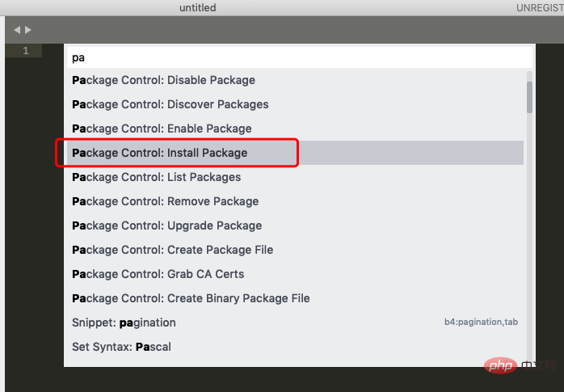Image resolution: width=564 pixels, height=392 pixels.
Task: Run Package Control: Enable Package
Action: [x=162, y=129]
